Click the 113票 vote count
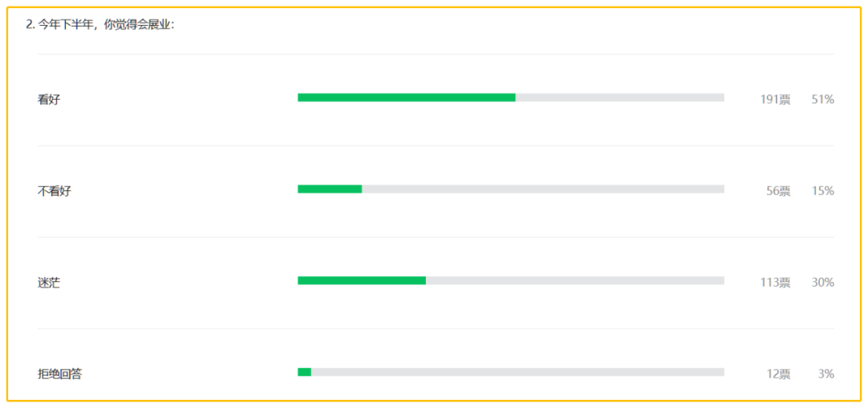Image resolution: width=868 pixels, height=408 pixels. (x=776, y=283)
